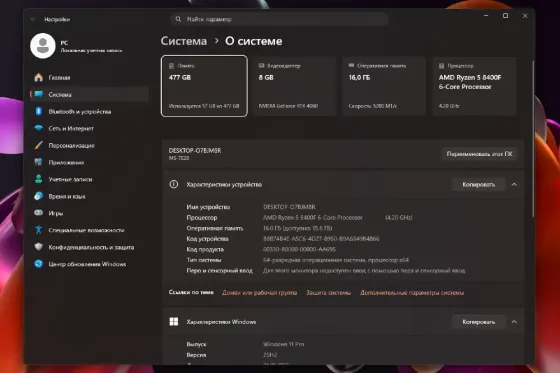
Task: Focus the Найти параметр search field
Action: [279, 19]
